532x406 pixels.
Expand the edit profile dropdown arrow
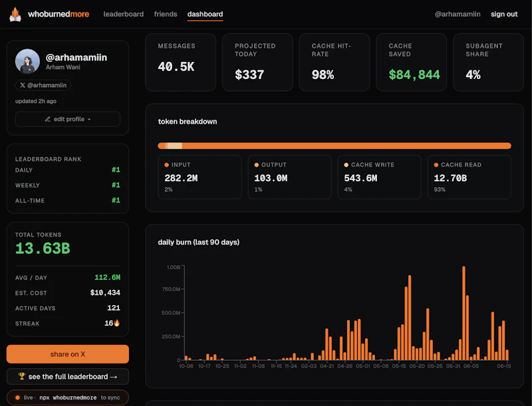pos(89,120)
